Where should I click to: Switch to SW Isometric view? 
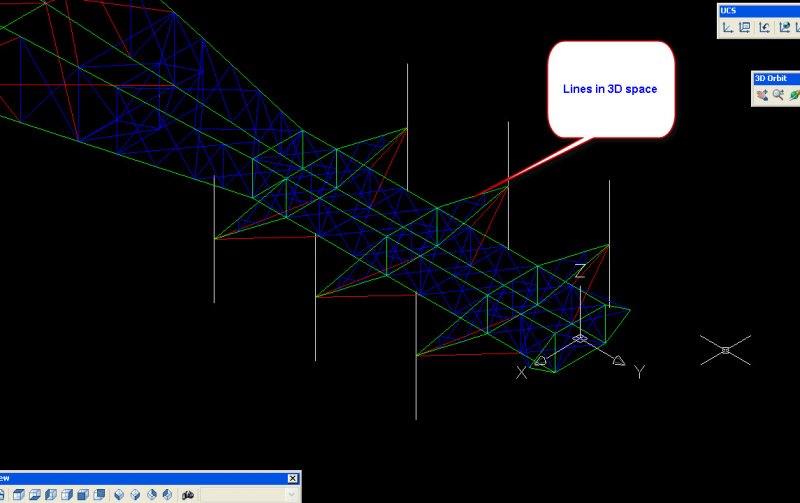point(119,494)
